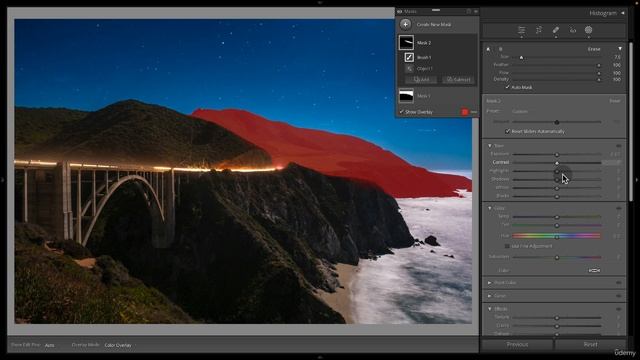Collapse the brush settings disclosure triangle
640x360 pixels.
[x=620, y=49]
